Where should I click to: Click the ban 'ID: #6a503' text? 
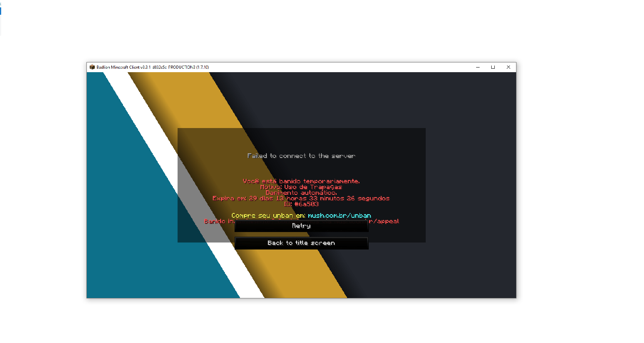tap(301, 204)
